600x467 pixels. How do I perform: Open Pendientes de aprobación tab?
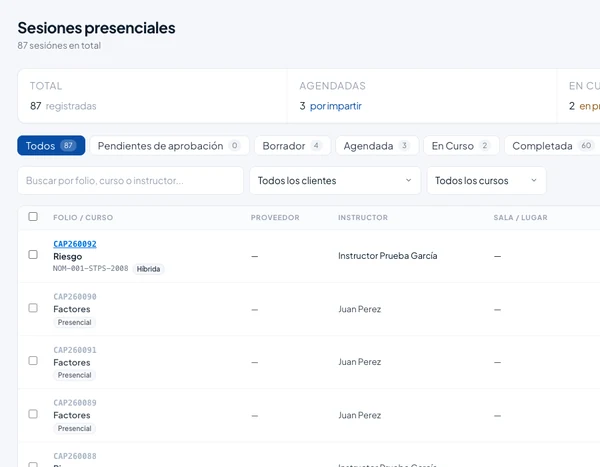pos(170,145)
